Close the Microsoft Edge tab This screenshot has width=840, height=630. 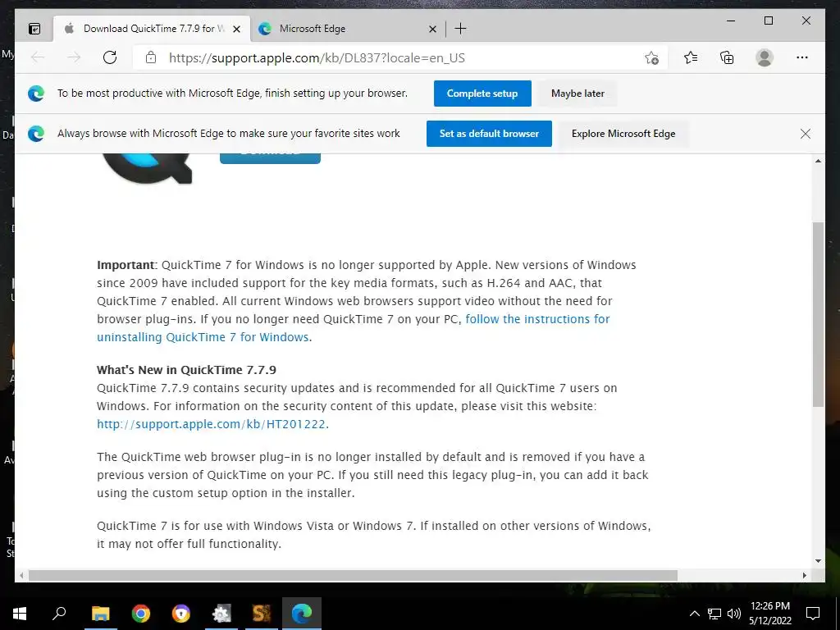pyautogui.click(x=433, y=29)
